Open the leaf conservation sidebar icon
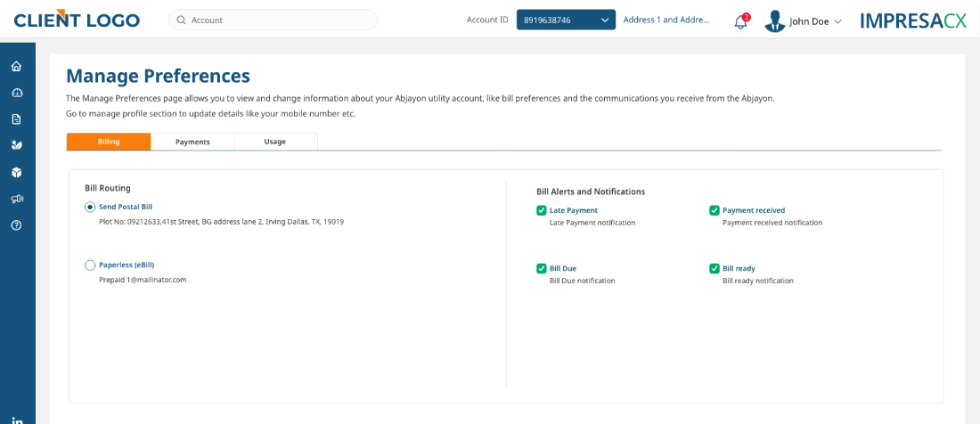The height and width of the screenshot is (424, 980). pos(17,145)
